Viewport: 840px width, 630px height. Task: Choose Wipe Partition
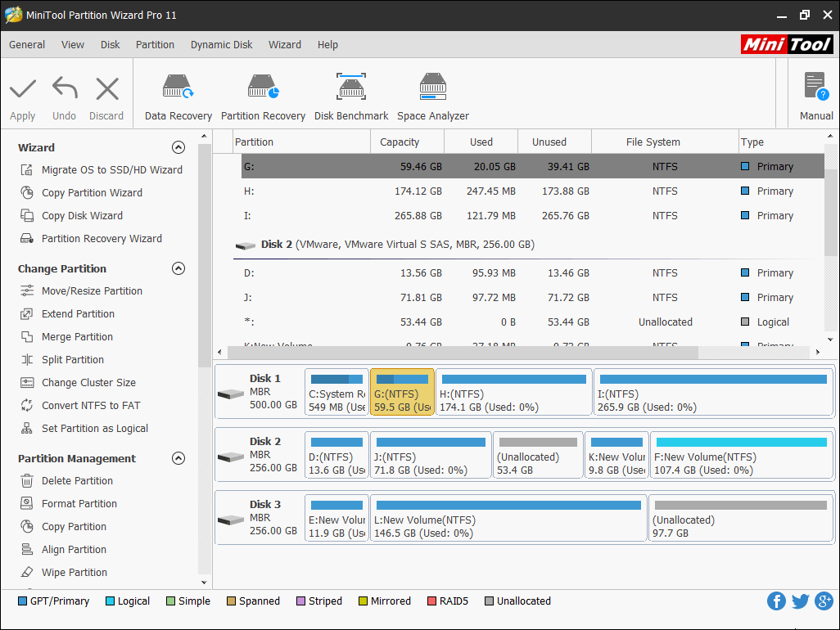(64, 573)
